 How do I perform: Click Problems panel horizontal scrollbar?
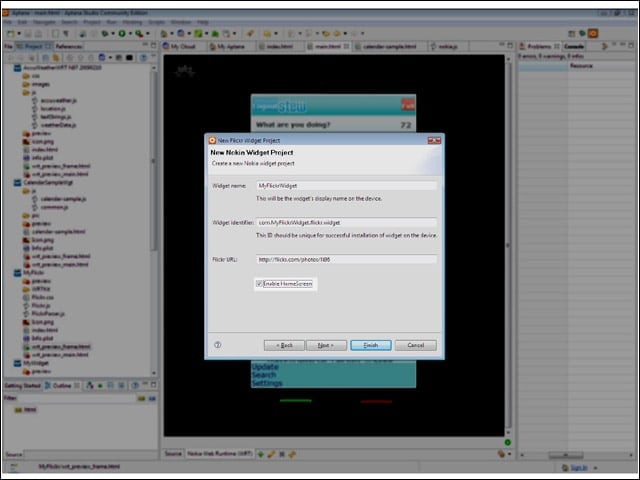tap(565, 455)
